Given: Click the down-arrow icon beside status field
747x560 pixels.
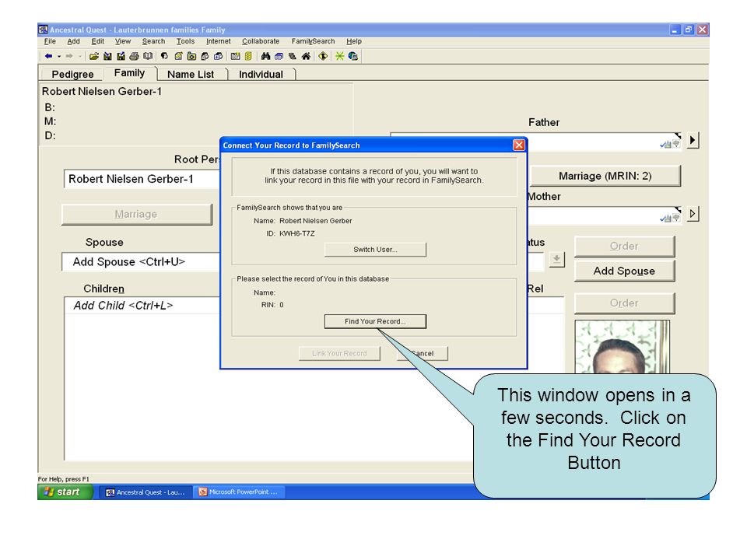Looking at the screenshot, I should [x=556, y=259].
